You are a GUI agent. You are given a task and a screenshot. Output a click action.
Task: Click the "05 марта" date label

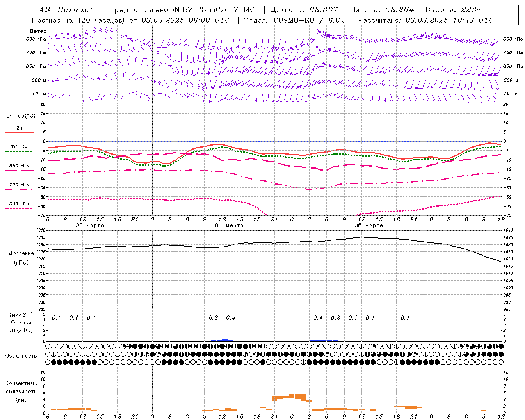click(x=369, y=226)
